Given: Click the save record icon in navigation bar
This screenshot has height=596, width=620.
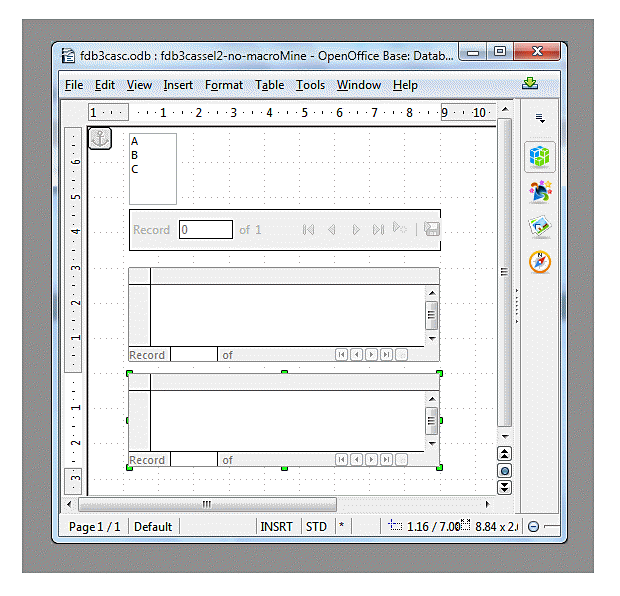Looking at the screenshot, I should [432, 229].
